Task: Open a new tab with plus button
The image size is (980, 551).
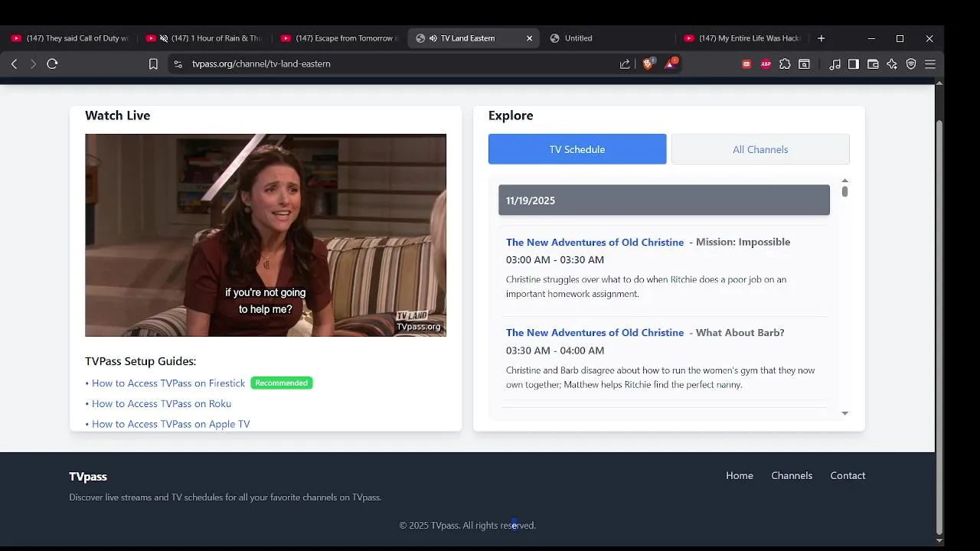Action: [x=821, y=38]
